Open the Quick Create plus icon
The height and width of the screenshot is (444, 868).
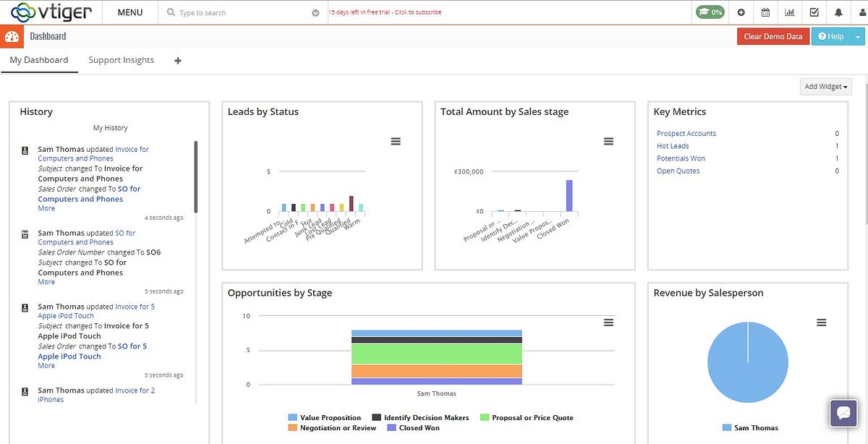(x=741, y=12)
